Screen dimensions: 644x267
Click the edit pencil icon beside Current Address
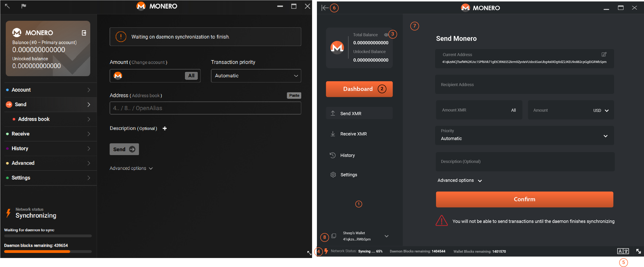[604, 54]
